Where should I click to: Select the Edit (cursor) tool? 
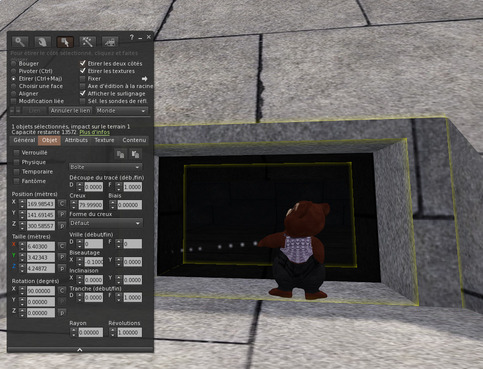pos(65,42)
